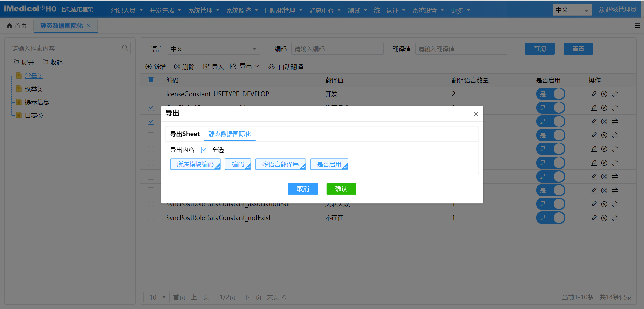
Task: Select the 提示信息 tree node
Action: tap(37, 102)
